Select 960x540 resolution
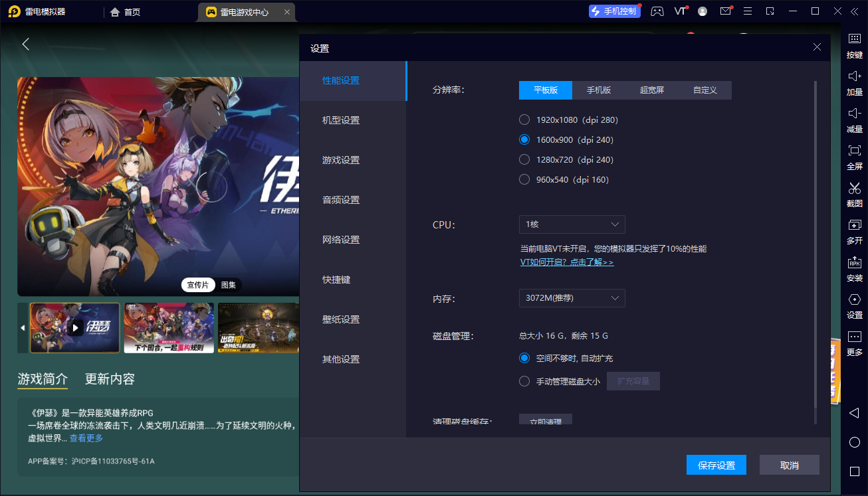 (524, 179)
